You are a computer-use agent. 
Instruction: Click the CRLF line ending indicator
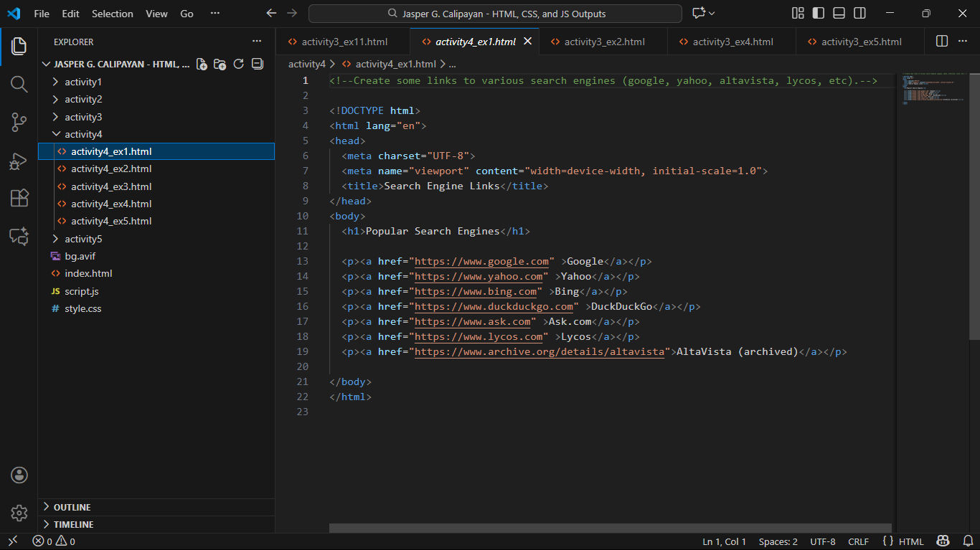(858, 541)
